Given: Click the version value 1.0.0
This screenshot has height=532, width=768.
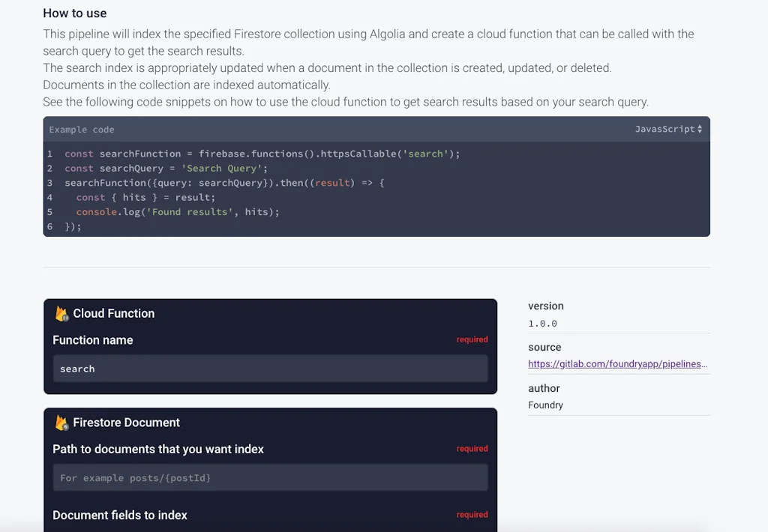Looking at the screenshot, I should 542,324.
